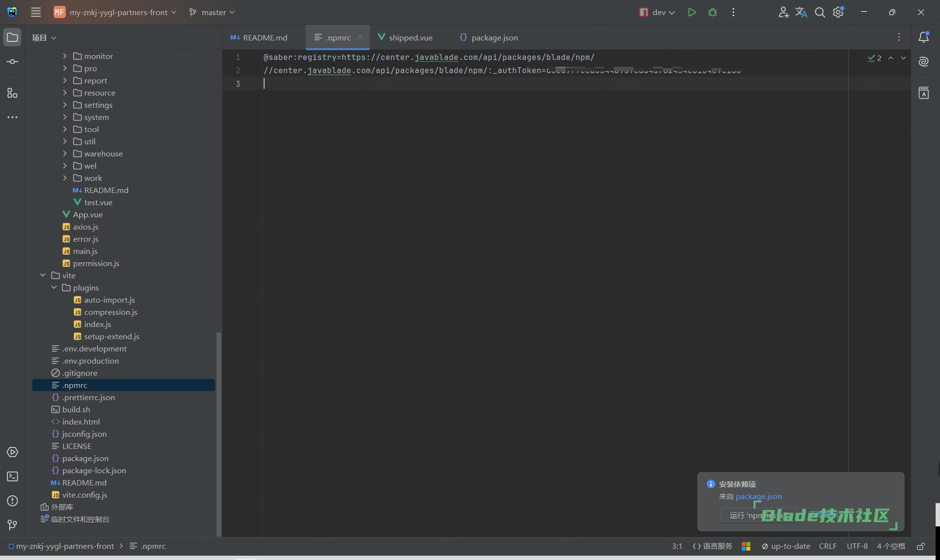Start debugging with the bug icon

pyautogui.click(x=712, y=12)
